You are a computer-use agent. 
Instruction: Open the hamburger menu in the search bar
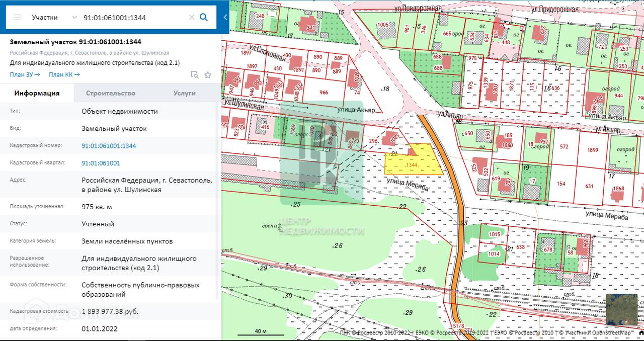coord(18,17)
